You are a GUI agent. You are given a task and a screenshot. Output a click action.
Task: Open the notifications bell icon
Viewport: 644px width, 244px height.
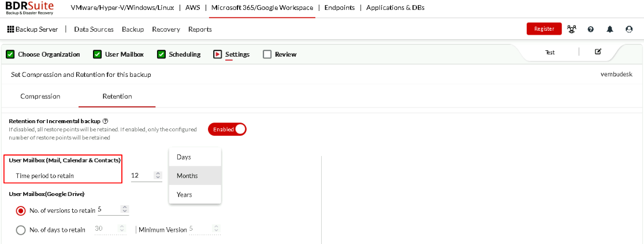click(x=610, y=29)
